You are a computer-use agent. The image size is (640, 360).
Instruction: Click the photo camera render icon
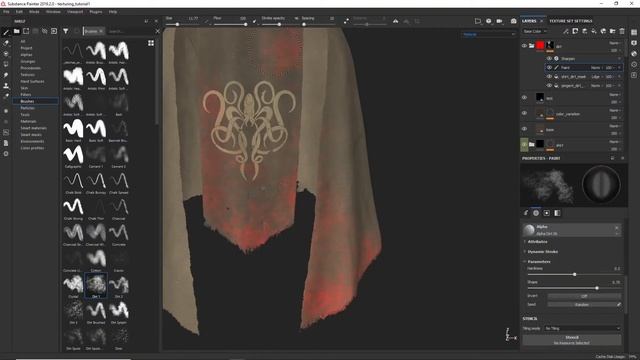tap(513, 21)
